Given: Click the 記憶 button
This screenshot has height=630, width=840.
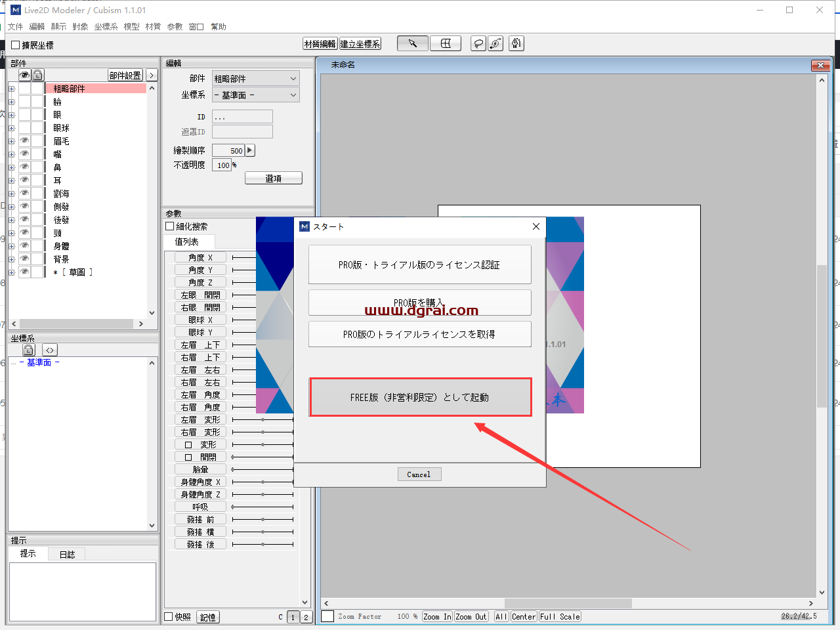Looking at the screenshot, I should coord(208,617).
